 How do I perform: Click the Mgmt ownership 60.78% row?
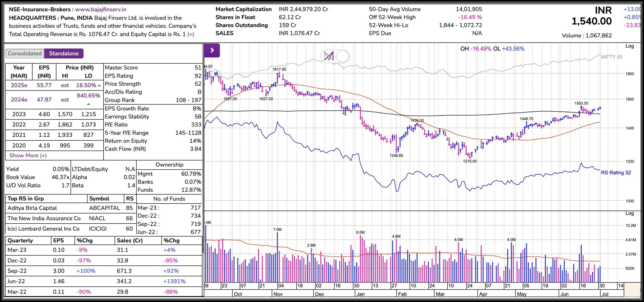(x=169, y=174)
